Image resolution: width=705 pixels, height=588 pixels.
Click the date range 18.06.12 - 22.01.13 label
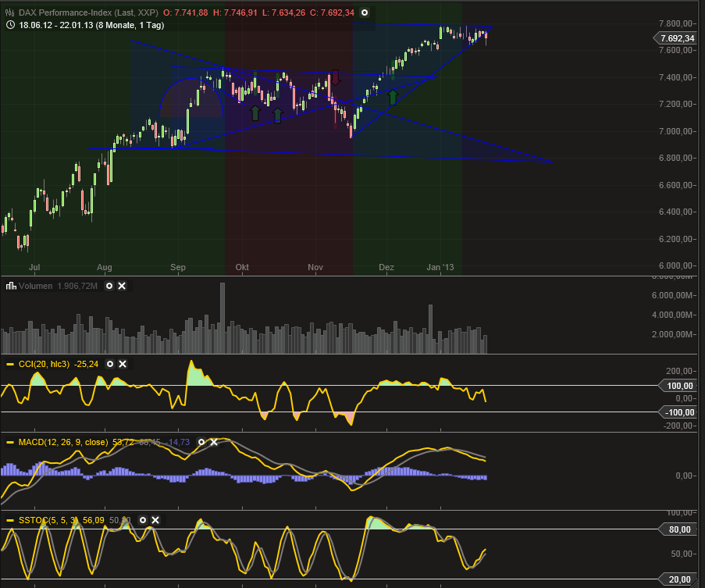[91, 25]
